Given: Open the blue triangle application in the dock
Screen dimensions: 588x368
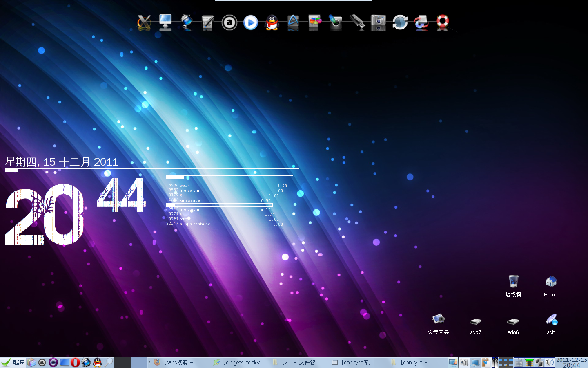Looking at the screenshot, I should tap(293, 22).
